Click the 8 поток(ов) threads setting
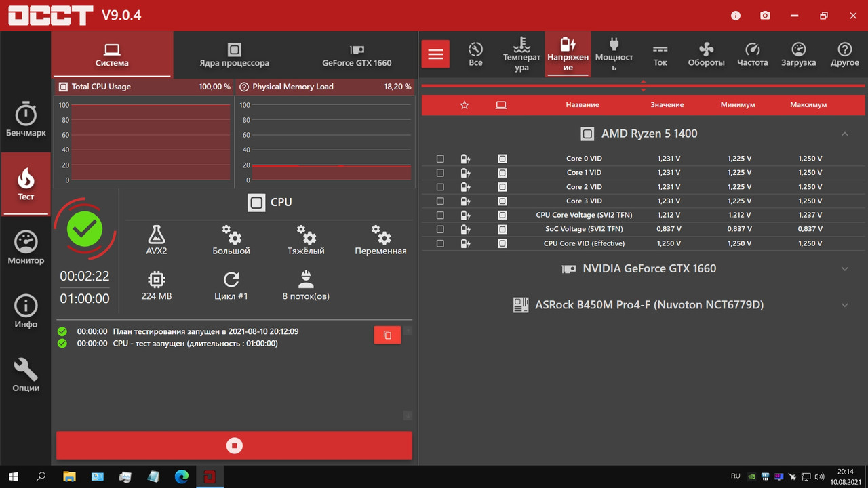The height and width of the screenshot is (488, 868). click(x=306, y=285)
